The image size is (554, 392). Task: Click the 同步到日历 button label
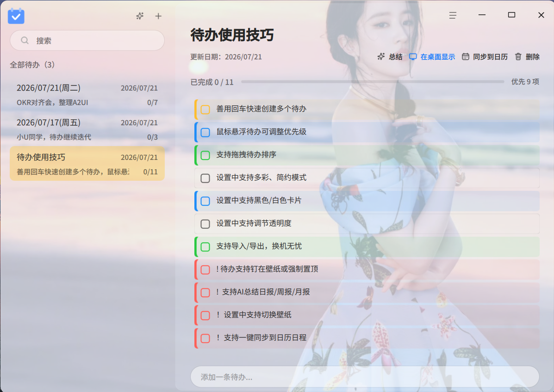[x=490, y=57]
